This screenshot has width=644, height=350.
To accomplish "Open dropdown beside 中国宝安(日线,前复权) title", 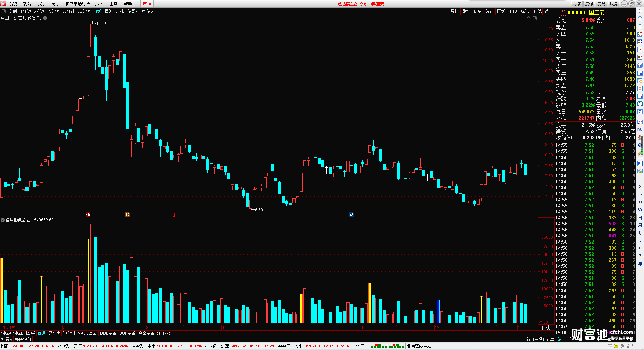I will [45, 18].
